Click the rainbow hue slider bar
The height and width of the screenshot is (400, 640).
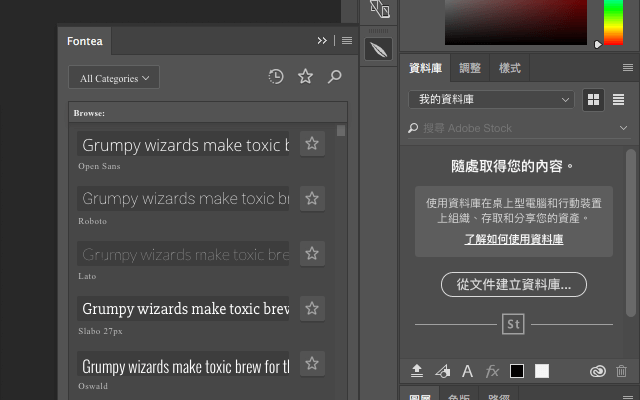coord(613,22)
